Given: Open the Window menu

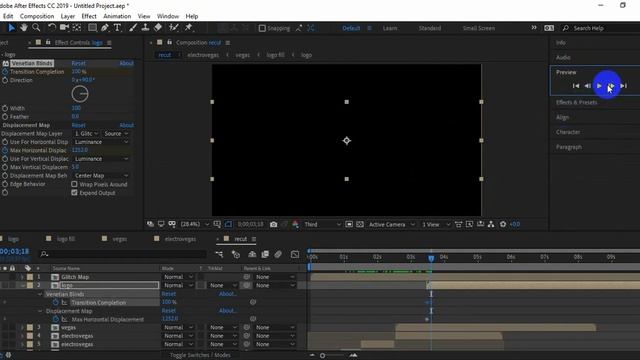Looking at the screenshot, I should 168,16.
